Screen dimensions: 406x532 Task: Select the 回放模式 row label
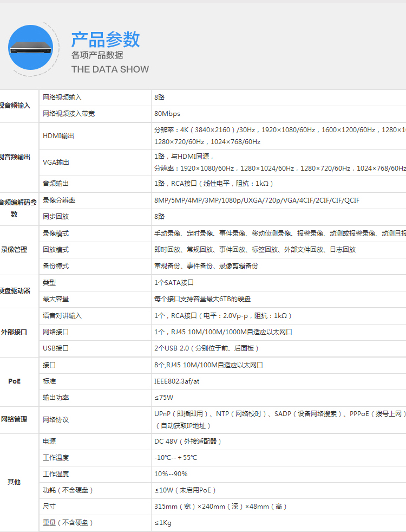click(x=56, y=250)
